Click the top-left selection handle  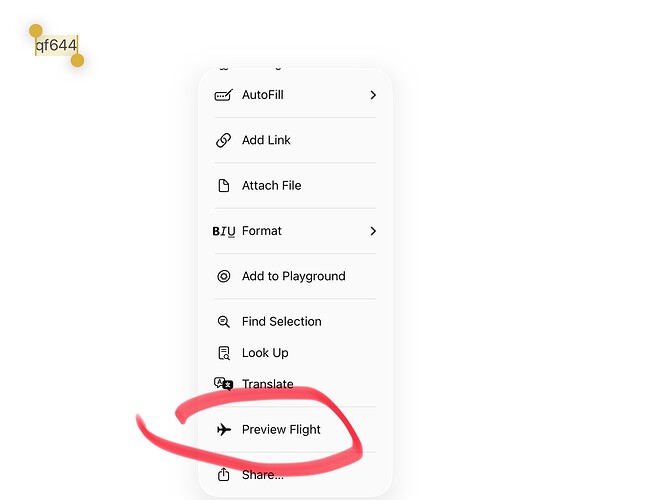(x=36, y=32)
